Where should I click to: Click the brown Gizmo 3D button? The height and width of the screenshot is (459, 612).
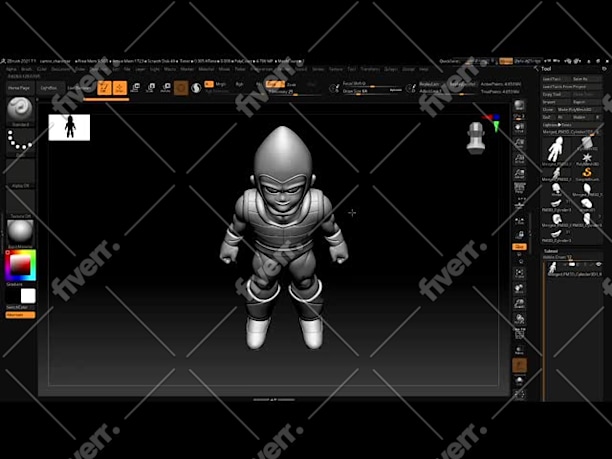pos(181,88)
